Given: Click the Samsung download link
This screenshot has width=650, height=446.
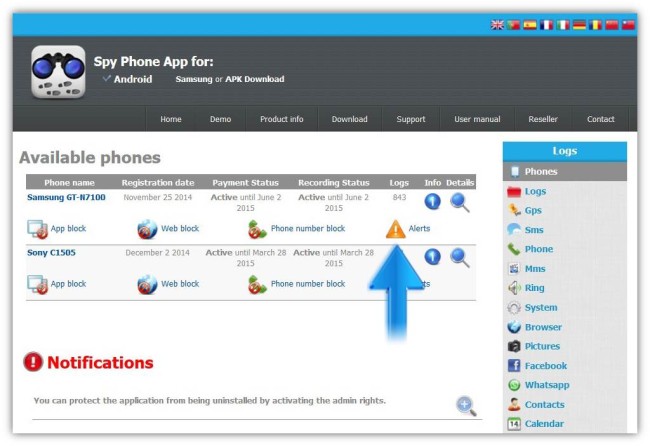Looking at the screenshot, I should point(194,79).
